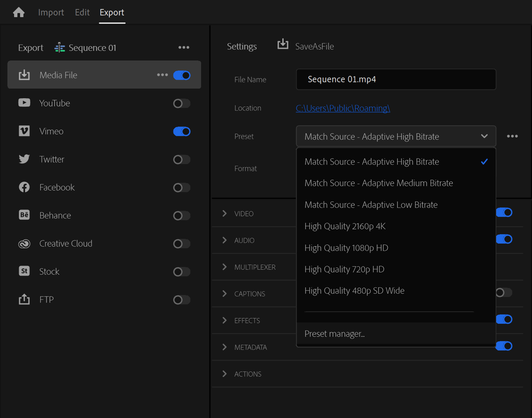Select High Quality 1080p HD preset
The height and width of the screenshot is (418, 532).
[346, 248]
